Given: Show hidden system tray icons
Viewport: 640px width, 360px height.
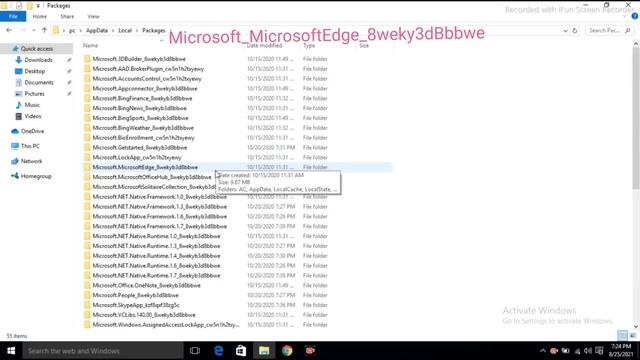Looking at the screenshot, I should pos(542,351).
